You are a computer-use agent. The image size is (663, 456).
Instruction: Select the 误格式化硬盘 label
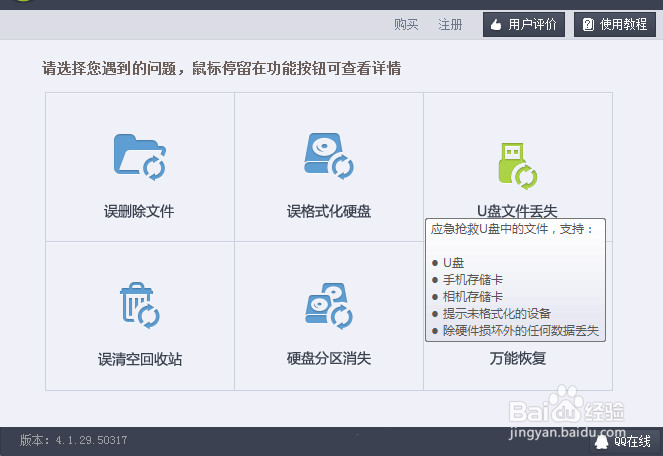click(x=329, y=211)
